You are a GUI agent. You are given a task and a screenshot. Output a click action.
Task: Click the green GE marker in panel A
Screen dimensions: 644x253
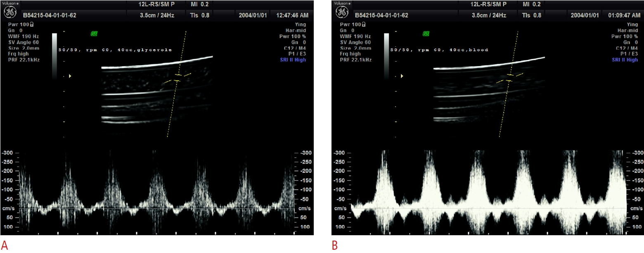(94, 34)
